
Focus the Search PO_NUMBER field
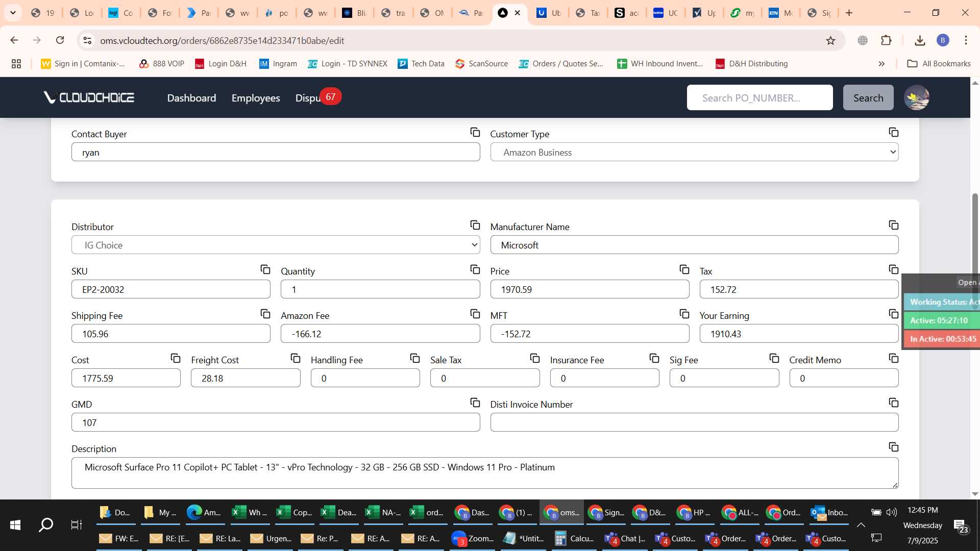point(759,98)
